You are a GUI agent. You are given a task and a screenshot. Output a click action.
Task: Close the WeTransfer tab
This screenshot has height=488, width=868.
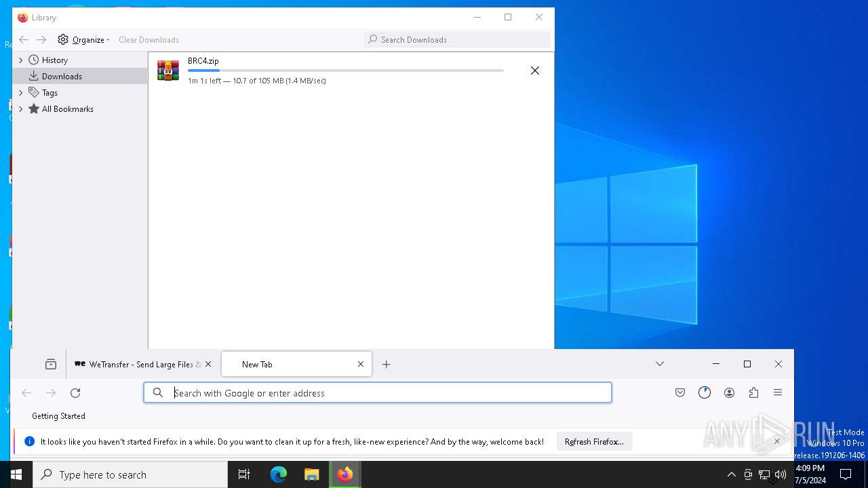coord(208,364)
